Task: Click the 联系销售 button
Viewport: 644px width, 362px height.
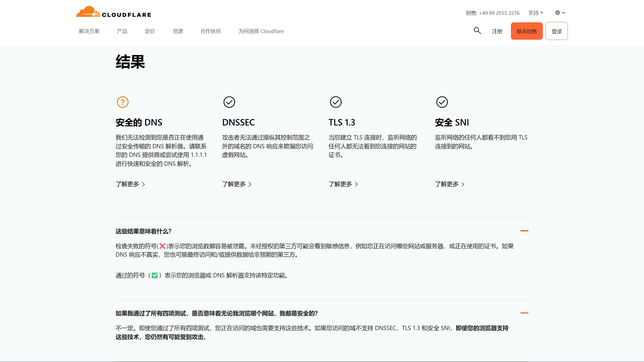Action: pos(527,31)
